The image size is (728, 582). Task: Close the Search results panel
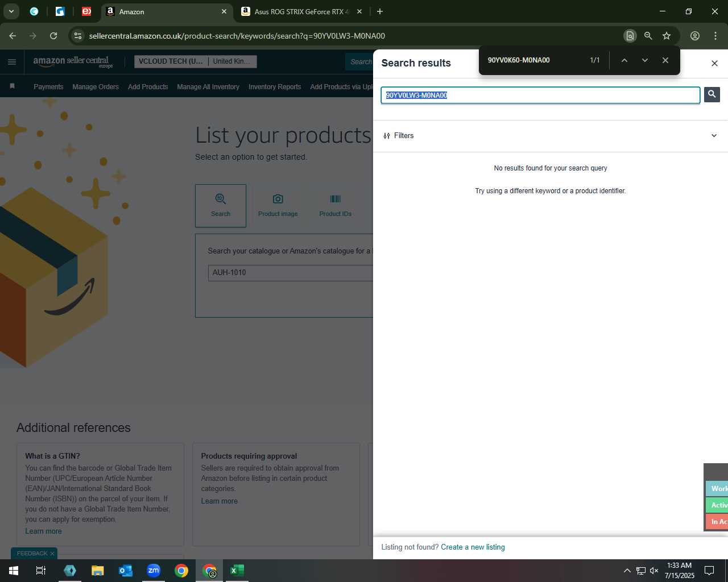[714, 63]
